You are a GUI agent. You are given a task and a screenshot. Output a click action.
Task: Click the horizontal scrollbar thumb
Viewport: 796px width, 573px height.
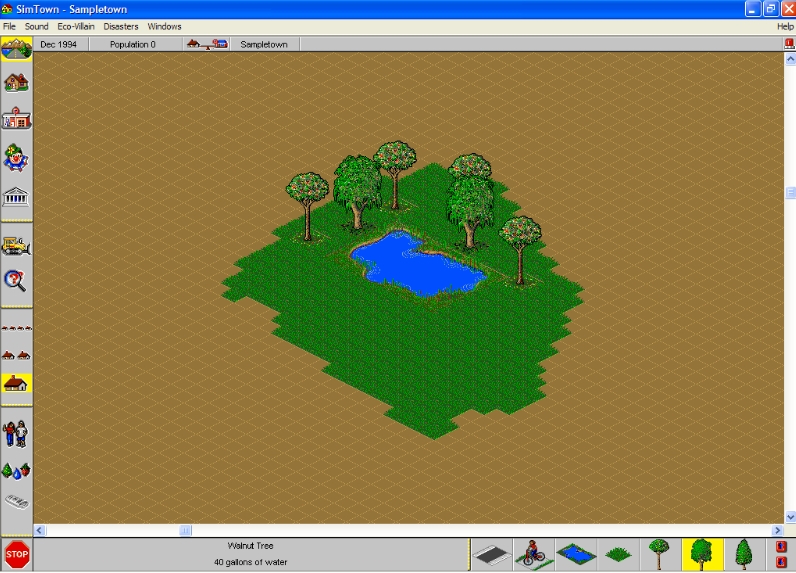click(x=185, y=530)
